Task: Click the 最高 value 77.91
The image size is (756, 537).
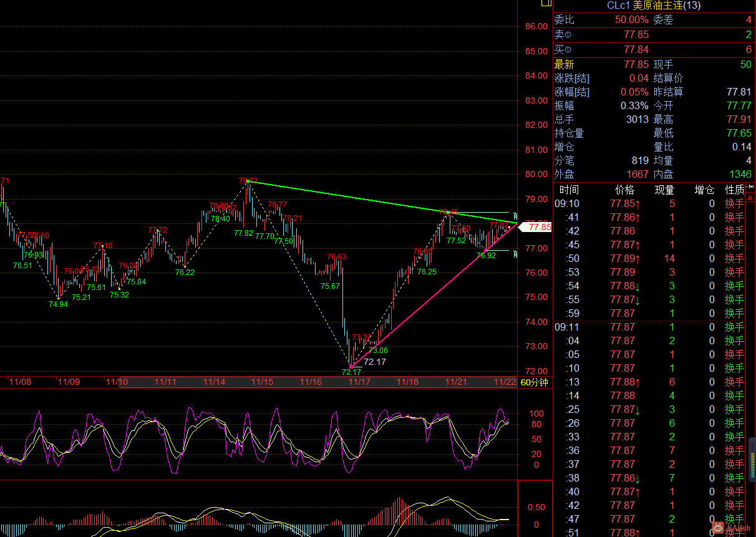Action: tap(740, 120)
